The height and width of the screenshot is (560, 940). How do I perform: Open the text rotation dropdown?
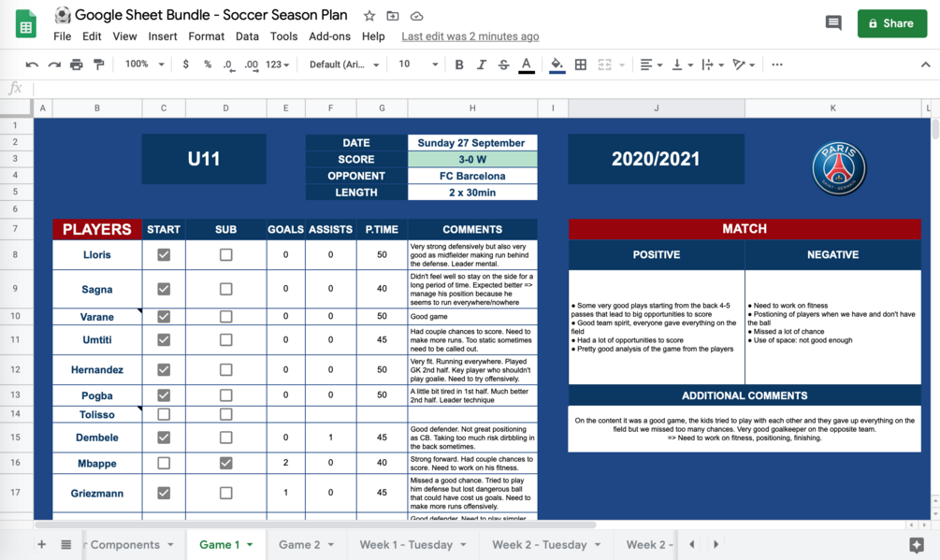[744, 65]
